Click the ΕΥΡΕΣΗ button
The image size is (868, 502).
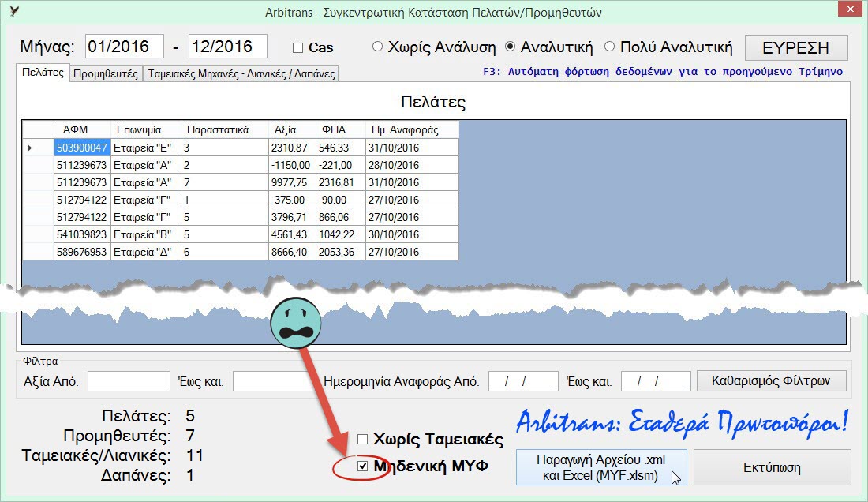click(x=796, y=47)
